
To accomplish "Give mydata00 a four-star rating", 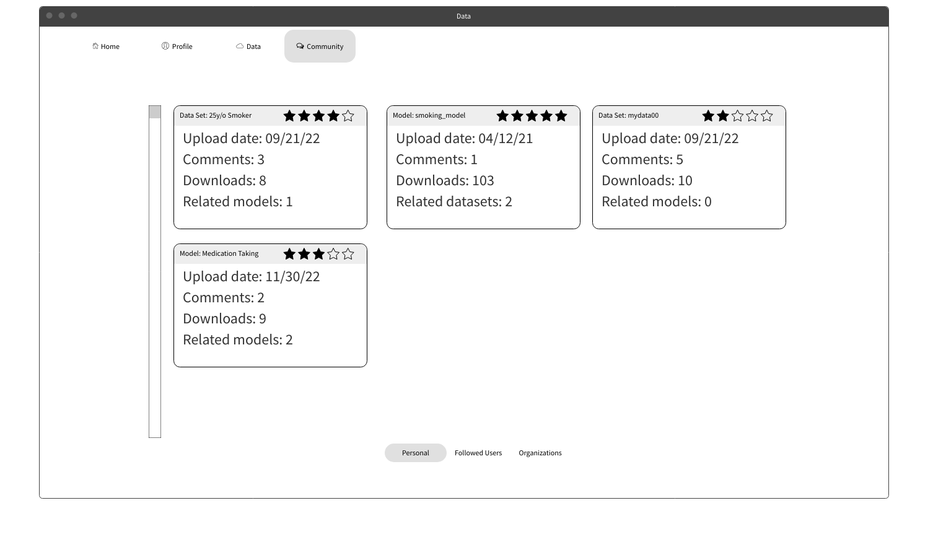I will click(x=752, y=116).
